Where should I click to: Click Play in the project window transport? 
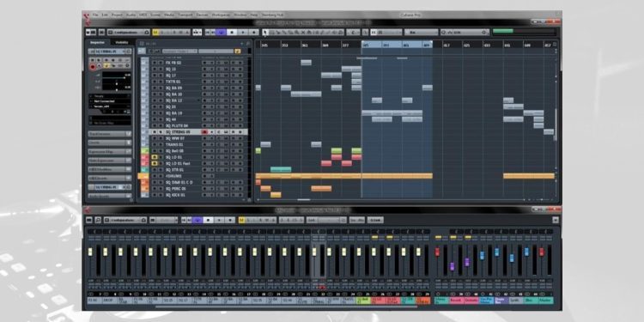click(243, 32)
